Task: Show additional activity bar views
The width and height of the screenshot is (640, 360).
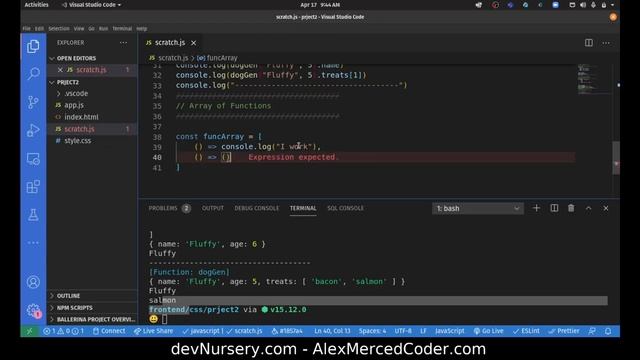Action: (x=33, y=242)
